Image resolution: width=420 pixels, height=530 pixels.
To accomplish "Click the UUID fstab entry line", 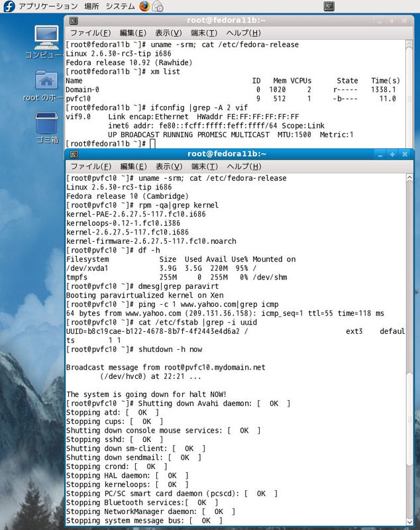I will point(236,336).
